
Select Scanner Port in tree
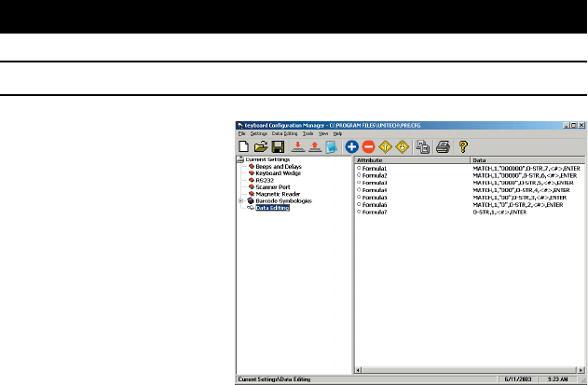click(x=273, y=186)
